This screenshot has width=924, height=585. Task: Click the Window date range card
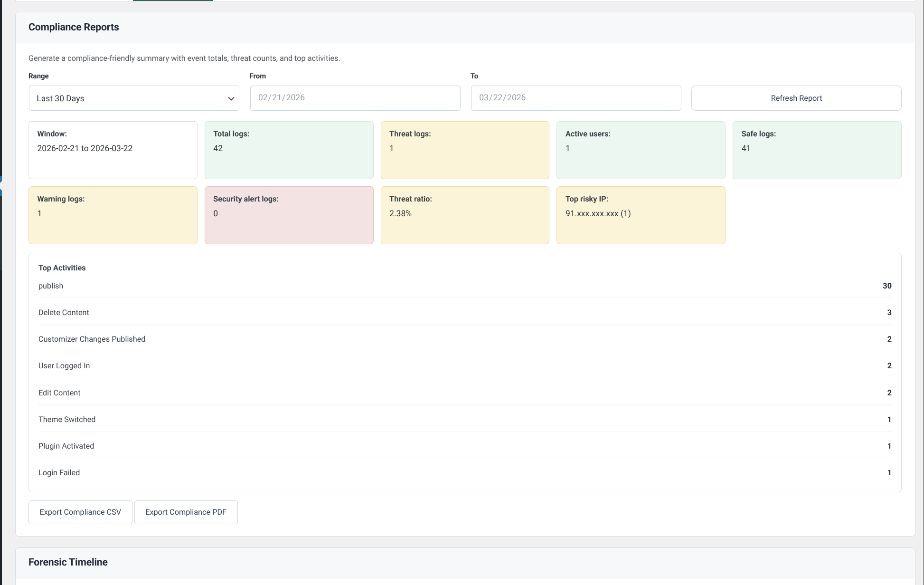113,150
